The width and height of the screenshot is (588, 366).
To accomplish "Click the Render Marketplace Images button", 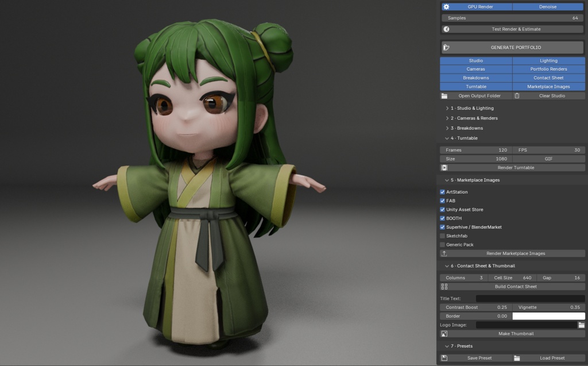I will tap(513, 253).
